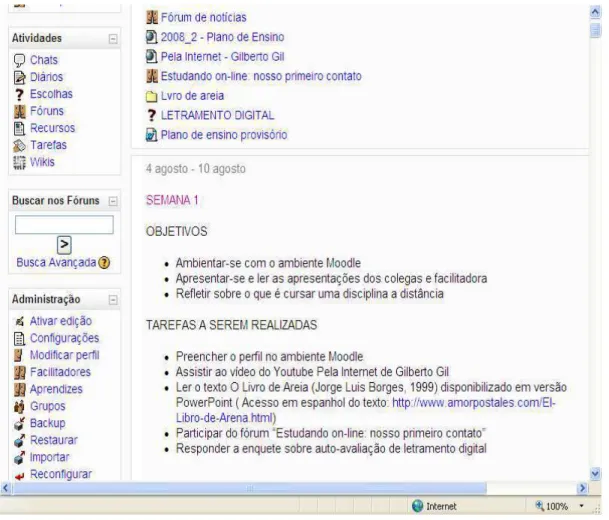Click the Restaurar icon
This screenshot has width=609, height=520.
click(19, 441)
